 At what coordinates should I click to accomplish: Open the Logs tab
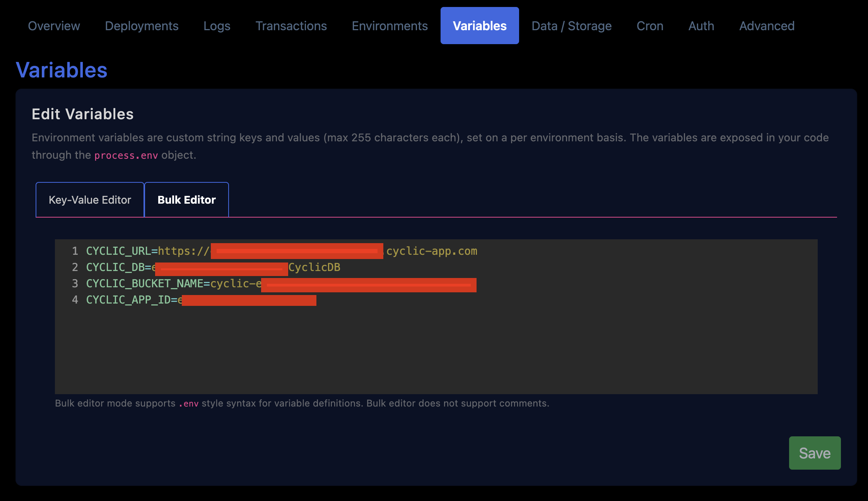pos(217,26)
